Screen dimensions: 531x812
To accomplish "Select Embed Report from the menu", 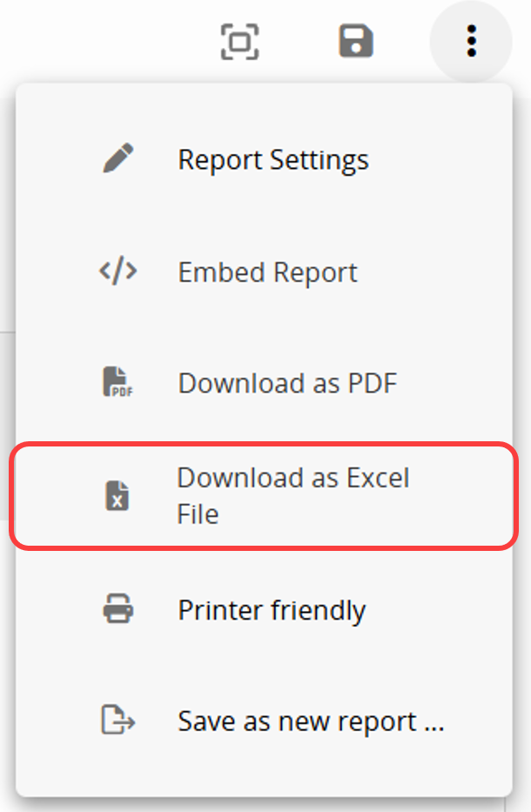I will pos(265,272).
